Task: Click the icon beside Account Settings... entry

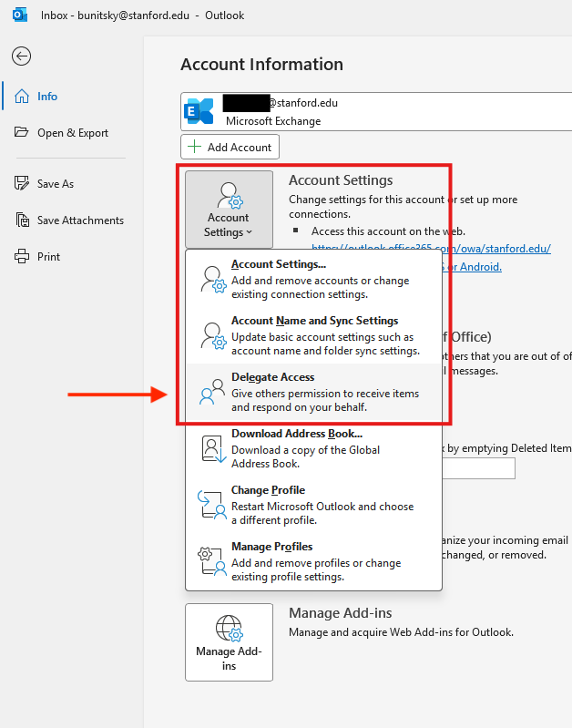Action: click(x=213, y=279)
